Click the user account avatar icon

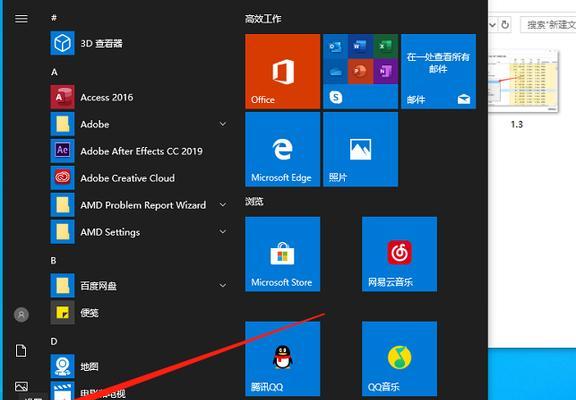pos(21,315)
